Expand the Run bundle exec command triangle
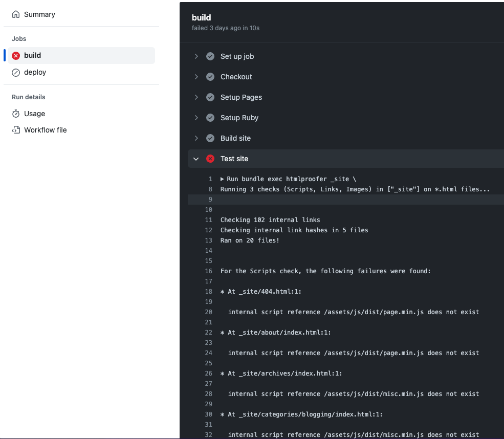Viewport: 504px width, 439px height. [223, 179]
